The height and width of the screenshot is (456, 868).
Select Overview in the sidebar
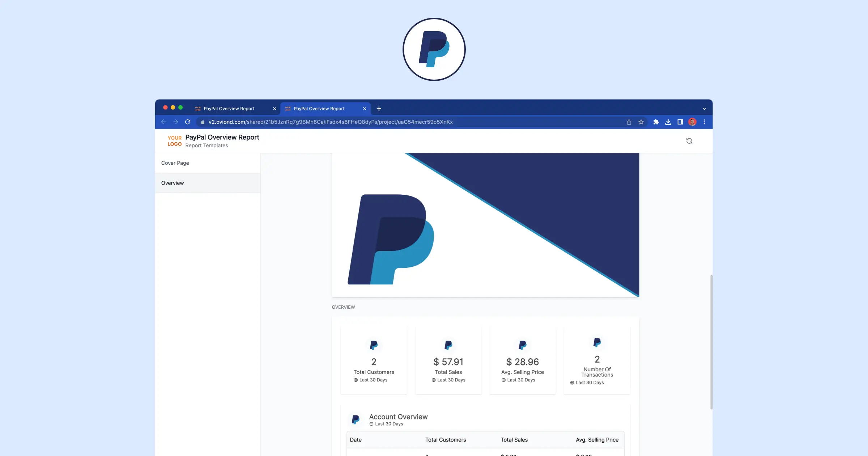pyautogui.click(x=208, y=183)
